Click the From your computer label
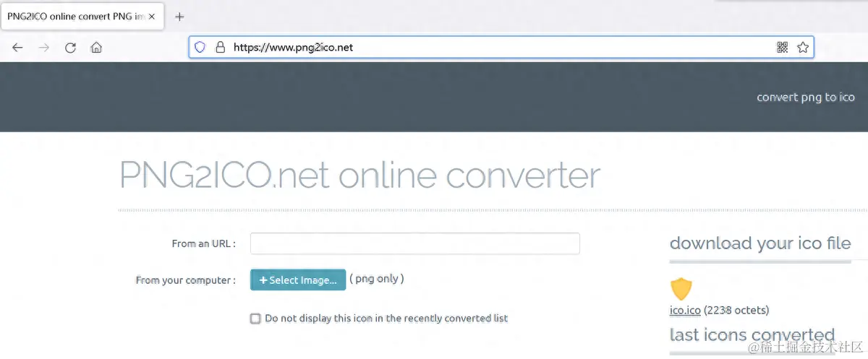The width and height of the screenshot is (868, 359). (186, 280)
